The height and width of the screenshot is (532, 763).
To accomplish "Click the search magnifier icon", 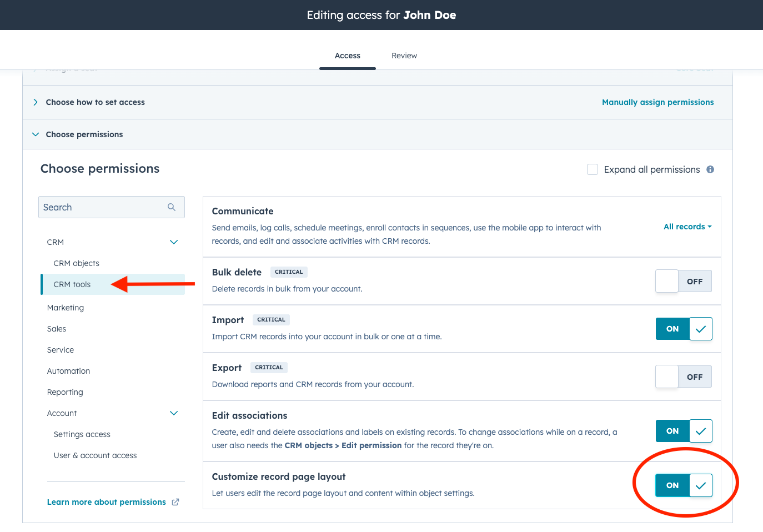I will tap(172, 207).
